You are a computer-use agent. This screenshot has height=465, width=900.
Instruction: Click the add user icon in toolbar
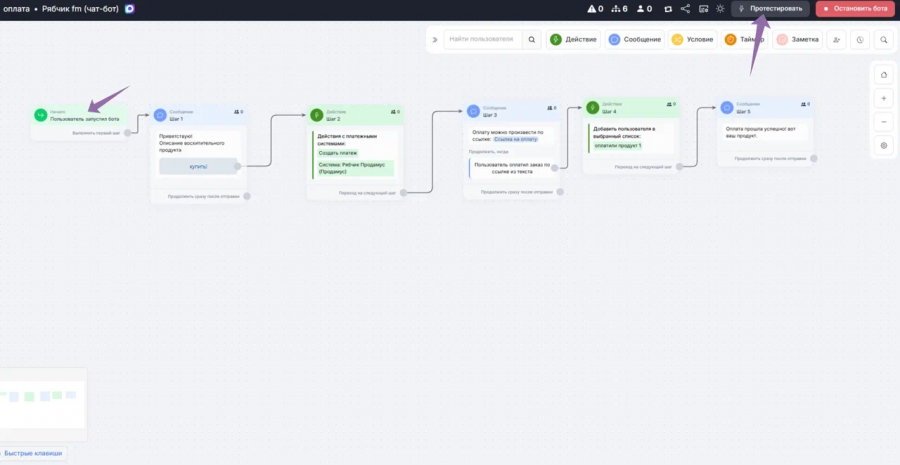click(x=836, y=40)
